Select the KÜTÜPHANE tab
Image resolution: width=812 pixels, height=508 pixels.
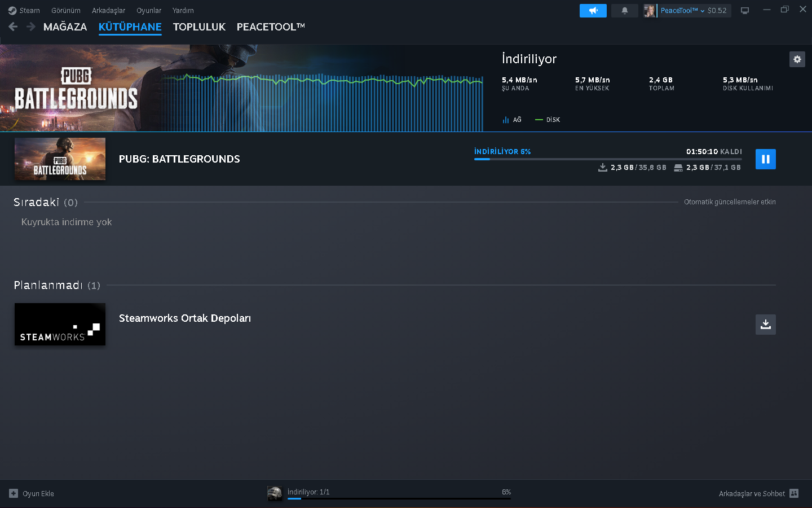(130, 27)
